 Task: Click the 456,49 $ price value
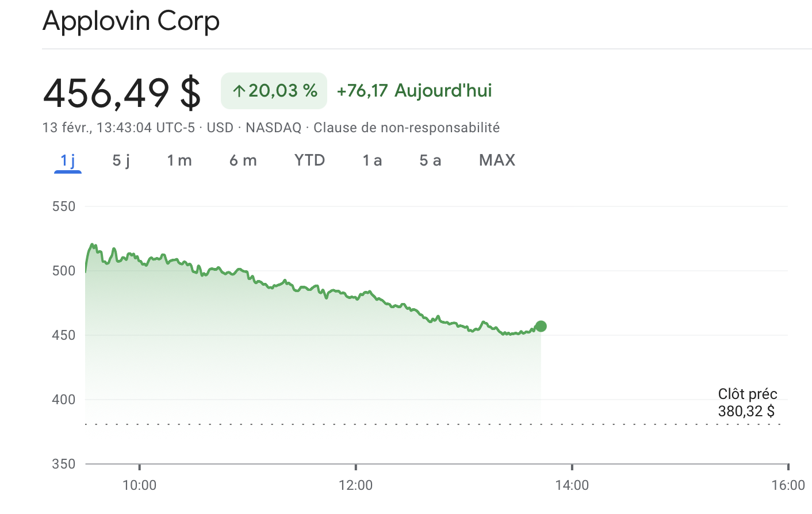coord(122,93)
